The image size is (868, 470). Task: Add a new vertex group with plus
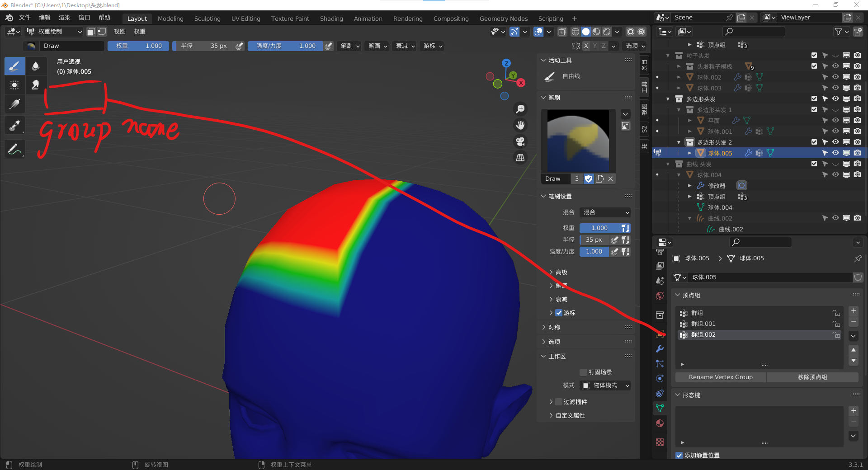pos(854,311)
